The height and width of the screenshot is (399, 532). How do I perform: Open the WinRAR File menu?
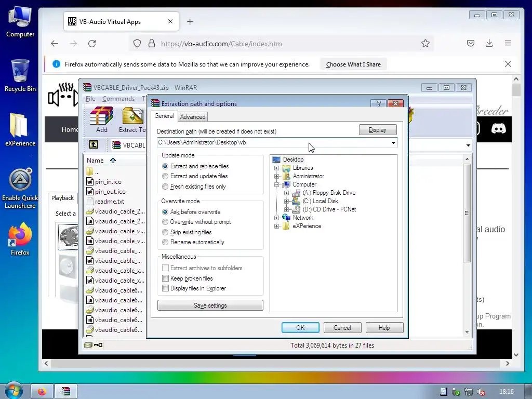click(90, 99)
